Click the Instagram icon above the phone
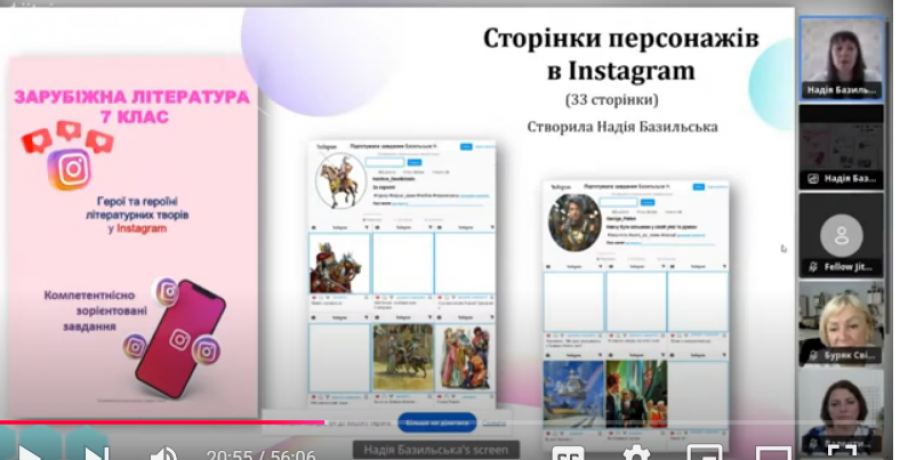This screenshot has height=460, width=900. coord(167,291)
